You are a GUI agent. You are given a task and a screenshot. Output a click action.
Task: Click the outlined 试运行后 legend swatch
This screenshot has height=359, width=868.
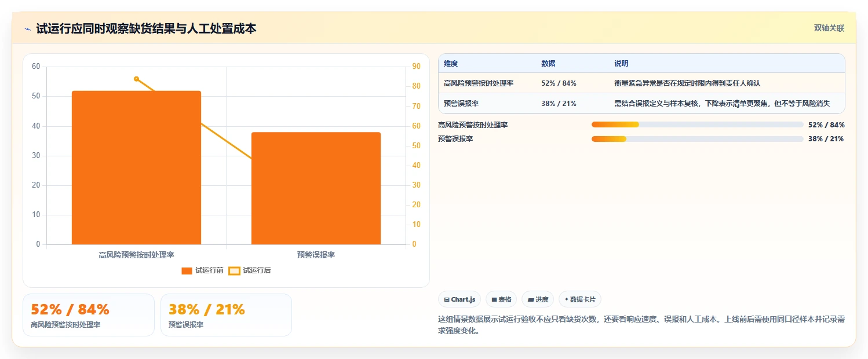coord(234,271)
